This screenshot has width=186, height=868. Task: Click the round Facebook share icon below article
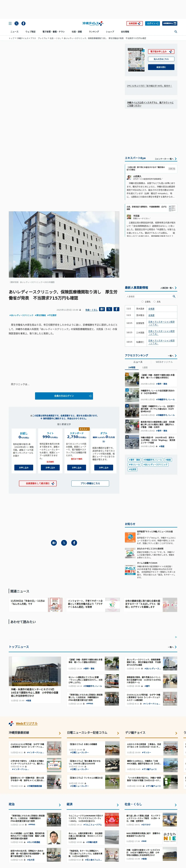click(74, 543)
